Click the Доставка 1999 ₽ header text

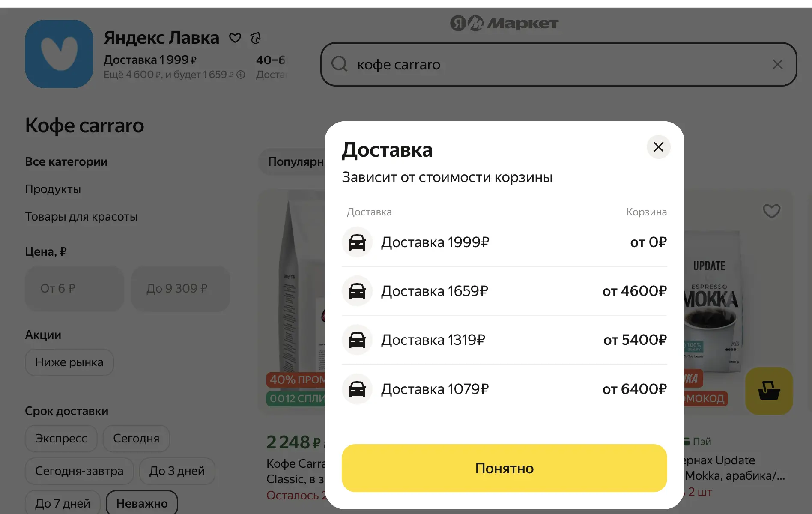(x=150, y=60)
